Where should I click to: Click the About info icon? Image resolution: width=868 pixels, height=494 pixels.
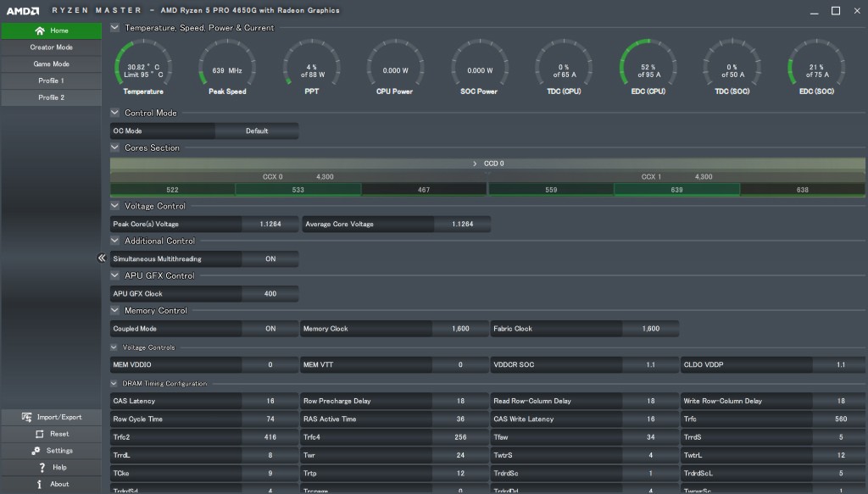(40, 485)
